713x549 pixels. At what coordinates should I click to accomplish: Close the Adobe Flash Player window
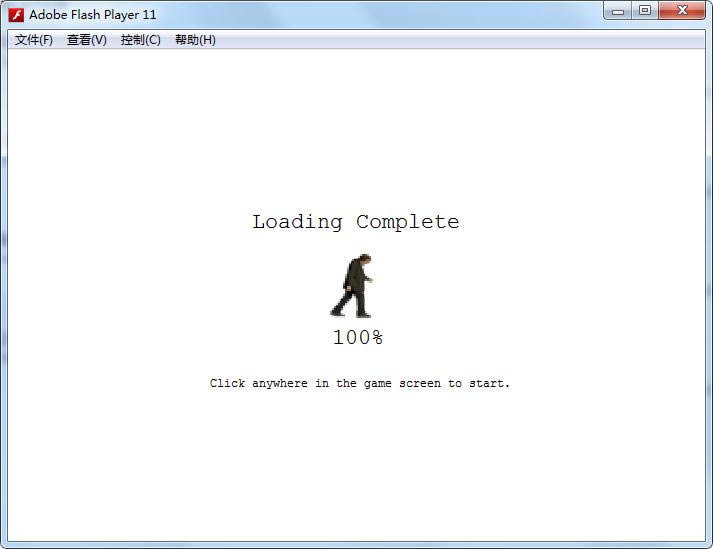point(684,11)
